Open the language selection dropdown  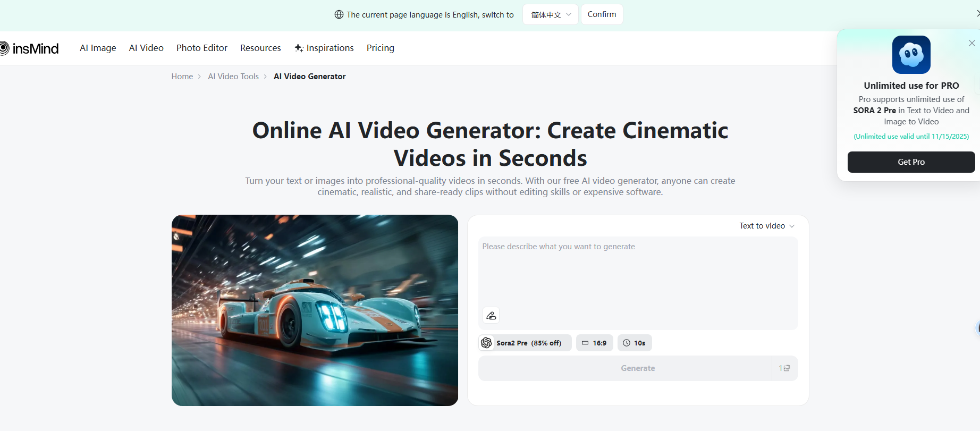[x=550, y=15]
